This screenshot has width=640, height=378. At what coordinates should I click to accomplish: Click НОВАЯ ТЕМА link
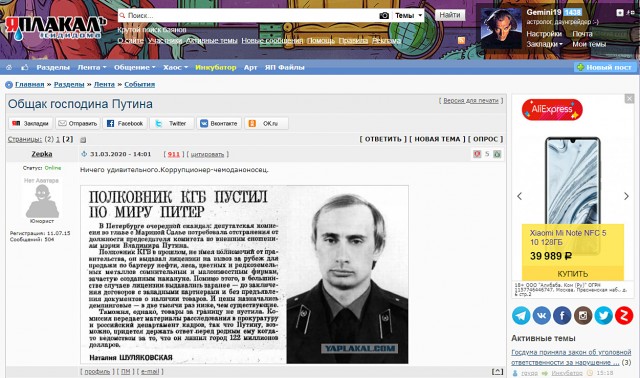[437, 139]
